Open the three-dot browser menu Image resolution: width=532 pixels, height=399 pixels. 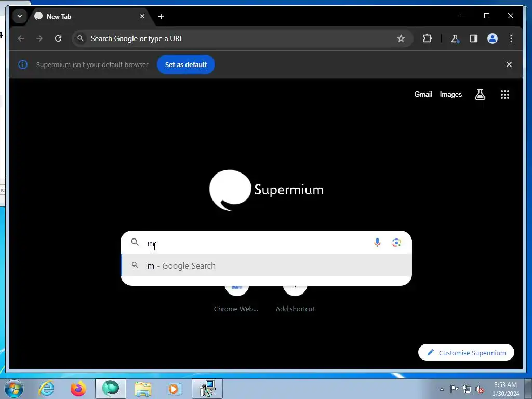click(x=511, y=38)
